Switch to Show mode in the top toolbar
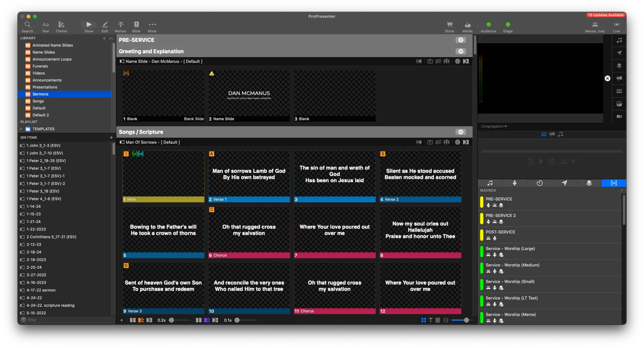Screen dimensions: 644x348 (89, 26)
